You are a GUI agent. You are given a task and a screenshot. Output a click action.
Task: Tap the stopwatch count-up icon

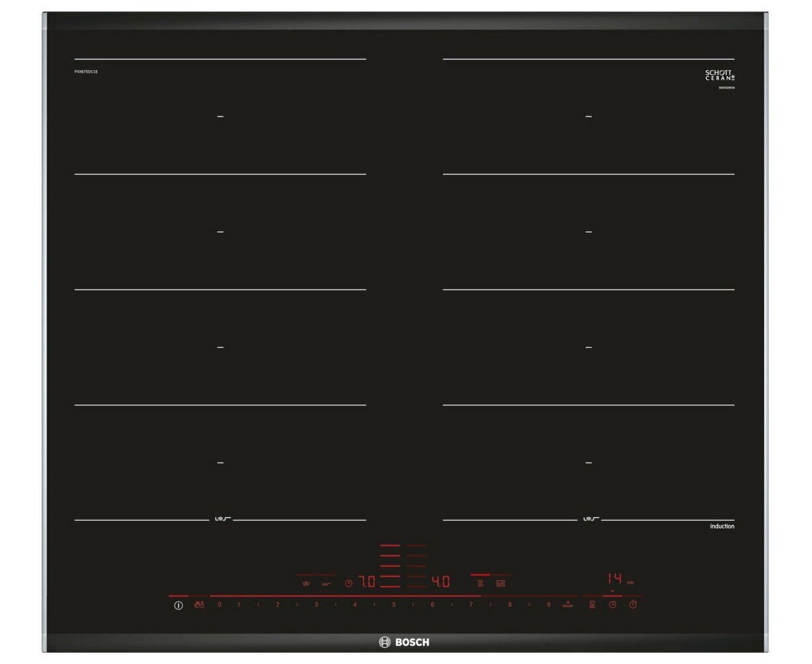coord(633,604)
